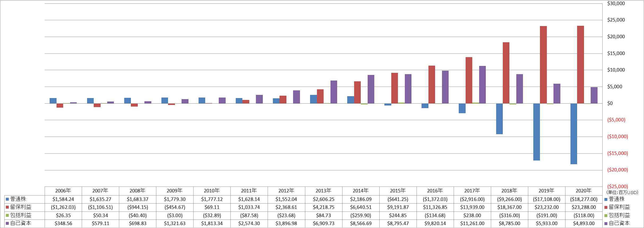This screenshot has width=644, height=228.
Task: Click the $30,000 axis label
Action: point(616,3)
